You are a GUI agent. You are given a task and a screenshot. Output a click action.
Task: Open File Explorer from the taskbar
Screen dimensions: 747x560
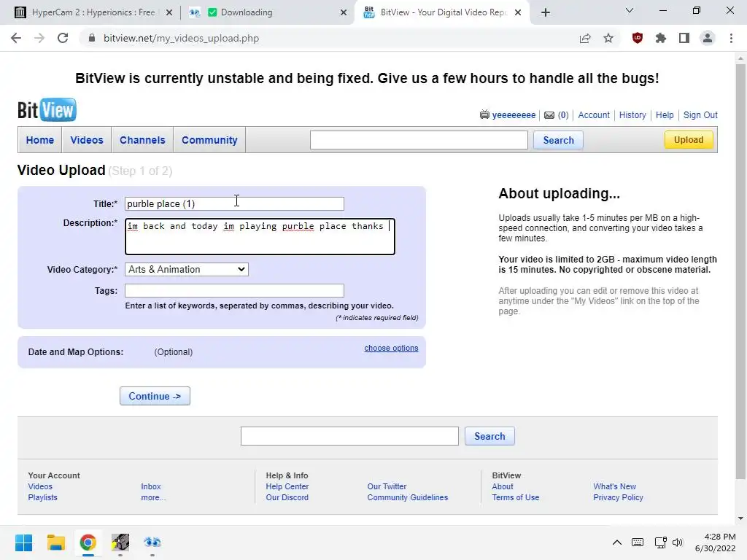tap(55, 542)
